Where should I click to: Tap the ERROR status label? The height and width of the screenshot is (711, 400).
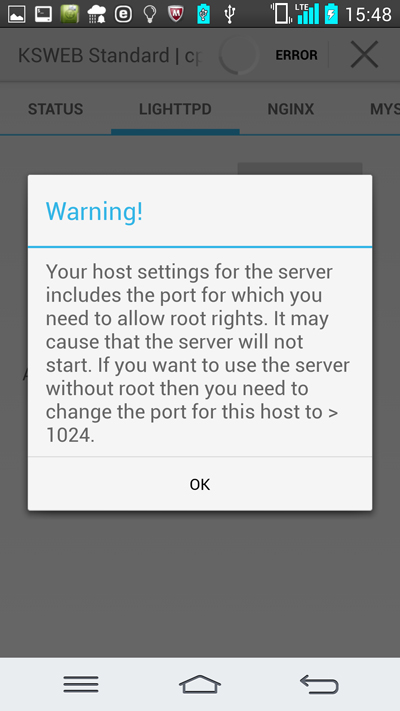tap(296, 55)
